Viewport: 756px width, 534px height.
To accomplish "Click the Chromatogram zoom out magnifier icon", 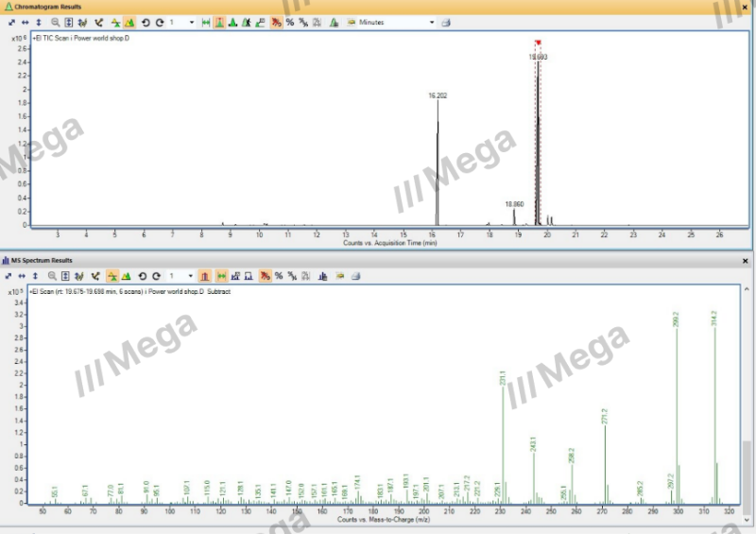I will point(55,22).
